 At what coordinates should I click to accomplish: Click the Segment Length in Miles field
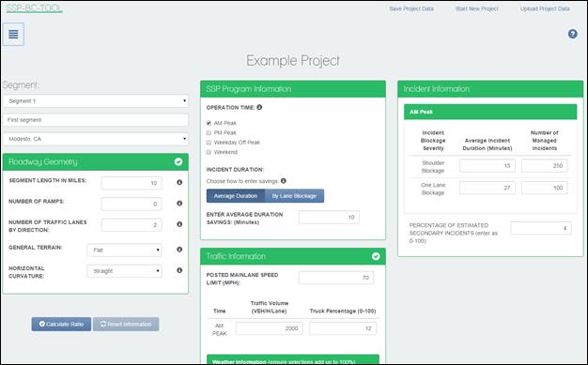(132, 183)
